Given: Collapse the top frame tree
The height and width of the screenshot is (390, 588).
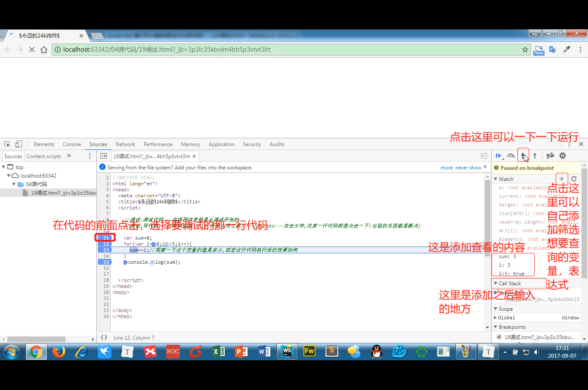Looking at the screenshot, I should [4, 167].
